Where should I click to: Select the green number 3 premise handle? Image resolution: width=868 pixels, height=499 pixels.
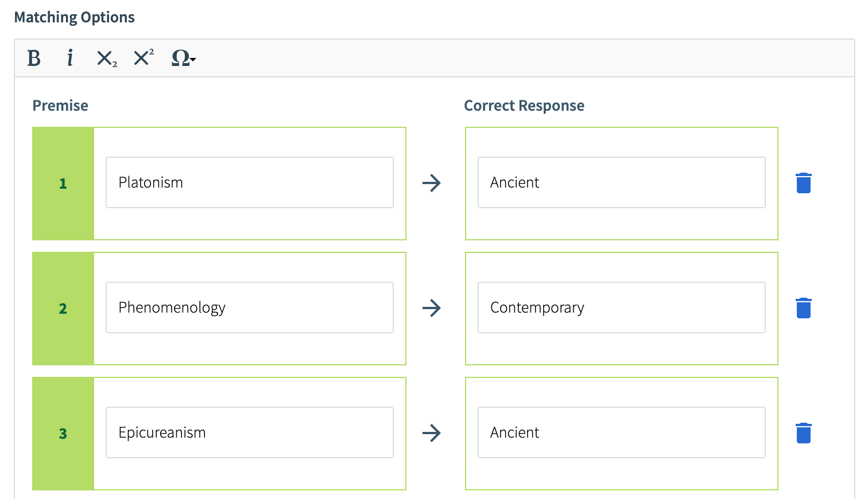(x=63, y=434)
